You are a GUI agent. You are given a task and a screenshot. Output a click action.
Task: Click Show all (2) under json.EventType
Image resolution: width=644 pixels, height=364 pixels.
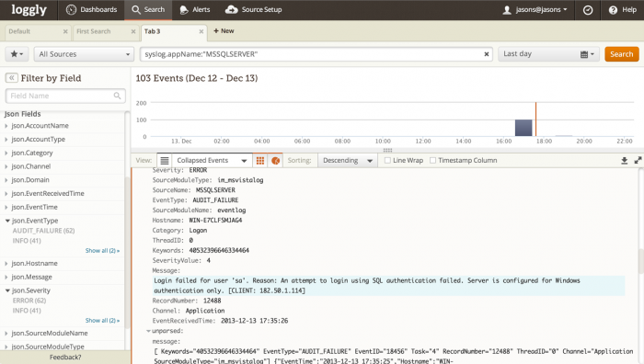(102, 250)
